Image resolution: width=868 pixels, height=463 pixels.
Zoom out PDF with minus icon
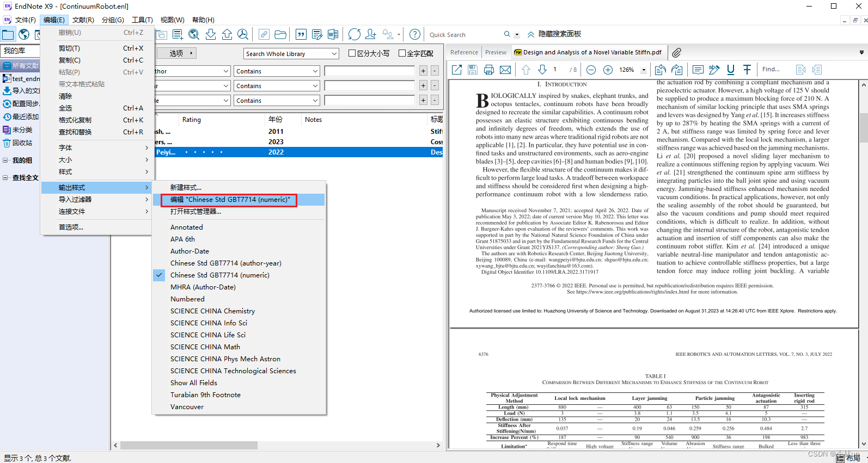(591, 70)
